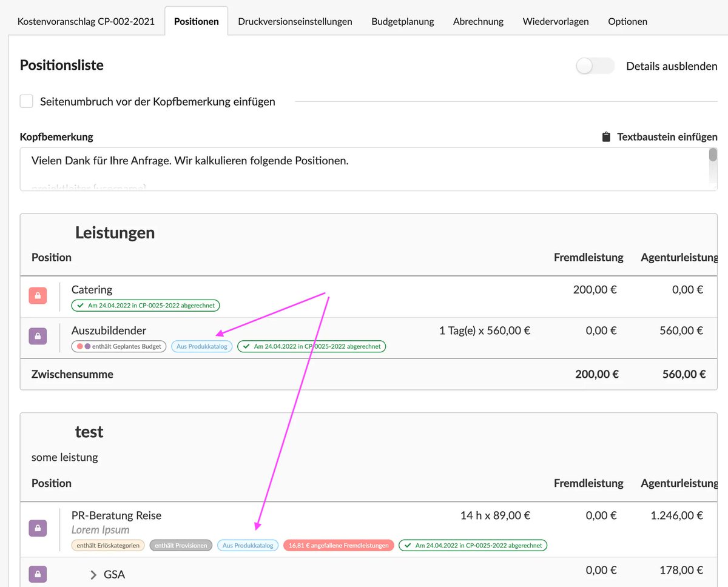Expand the GSA position row
728x587 pixels.
(93, 574)
